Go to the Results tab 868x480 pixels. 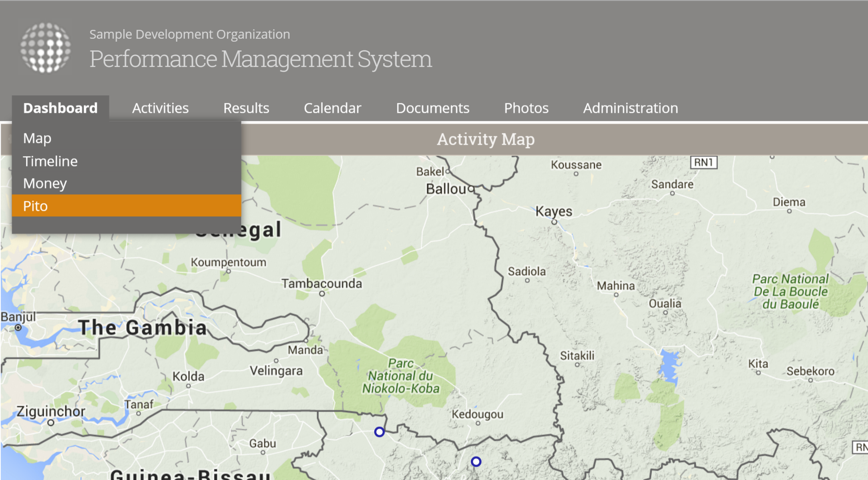click(246, 108)
